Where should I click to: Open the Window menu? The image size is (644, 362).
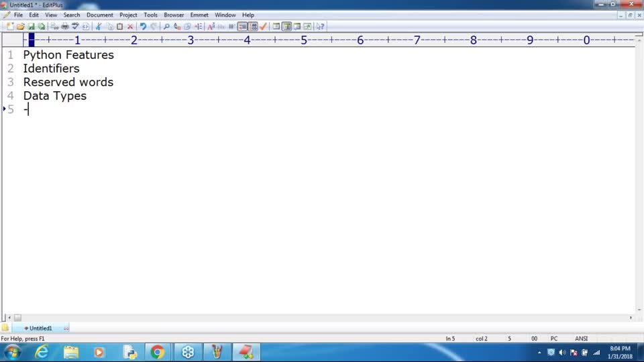225,15
